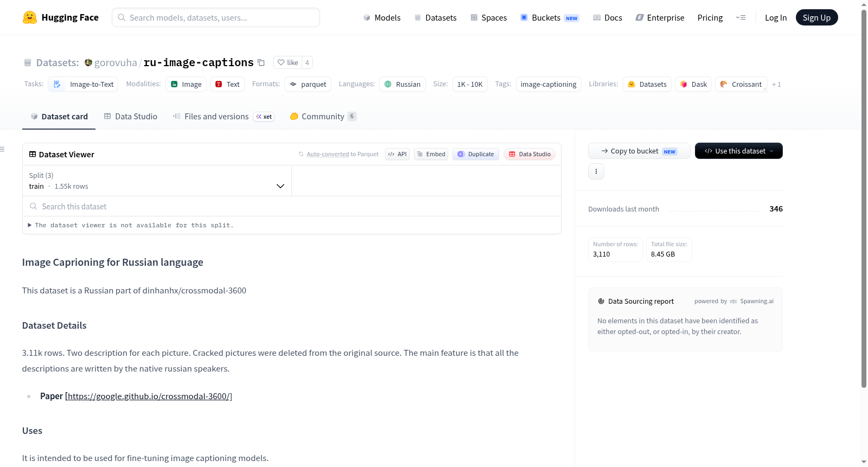The image size is (868, 467).
Task: Expand the +1 more libraries
Action: (x=776, y=84)
